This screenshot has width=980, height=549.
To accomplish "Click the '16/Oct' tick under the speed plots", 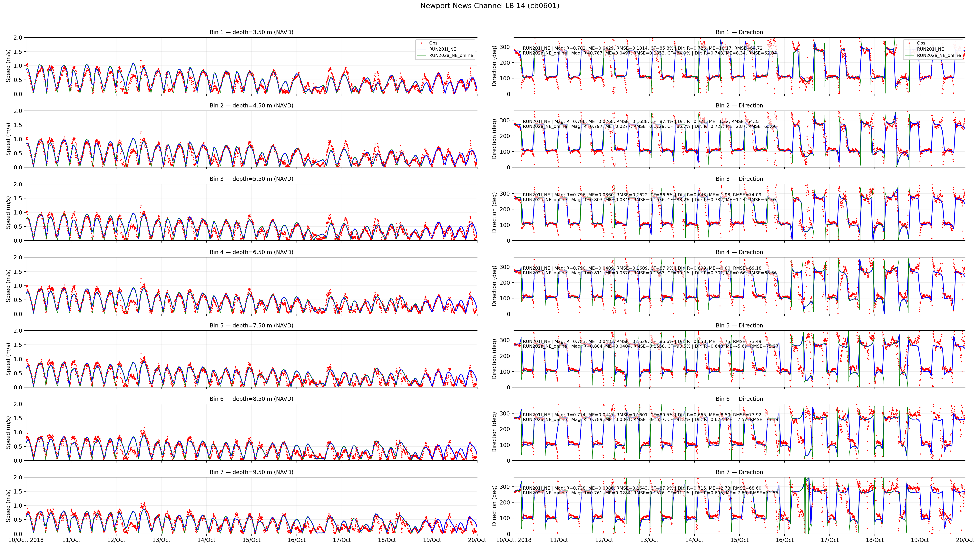I will (x=297, y=540).
